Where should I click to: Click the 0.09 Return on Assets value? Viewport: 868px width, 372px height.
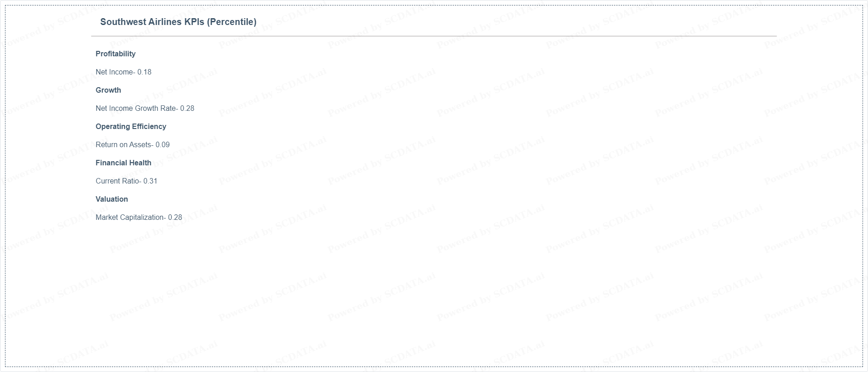tap(163, 144)
